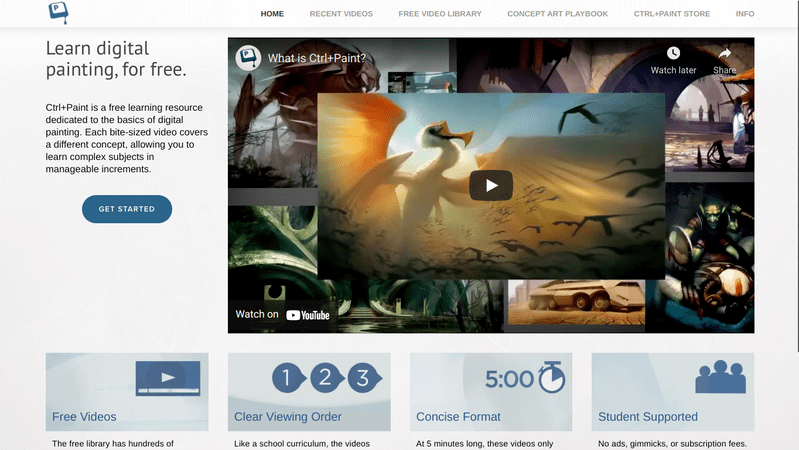
Task: Click step number 3 circle icon
Action: click(364, 378)
